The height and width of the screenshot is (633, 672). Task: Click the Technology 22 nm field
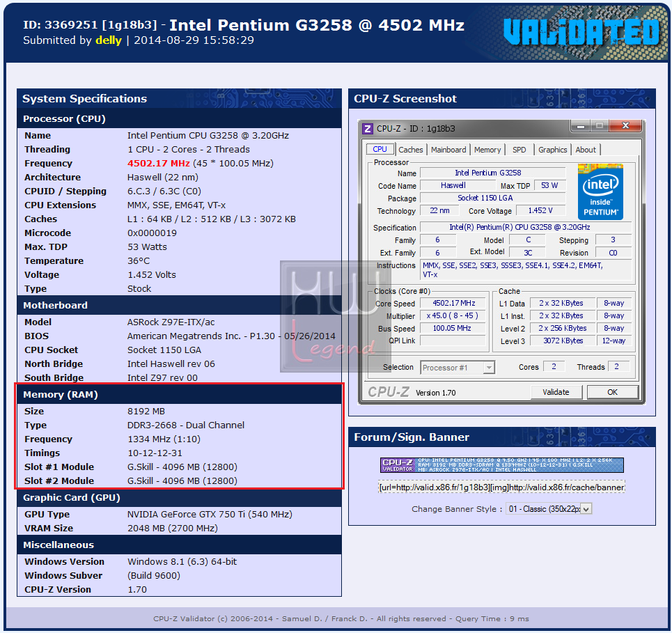tap(439, 210)
